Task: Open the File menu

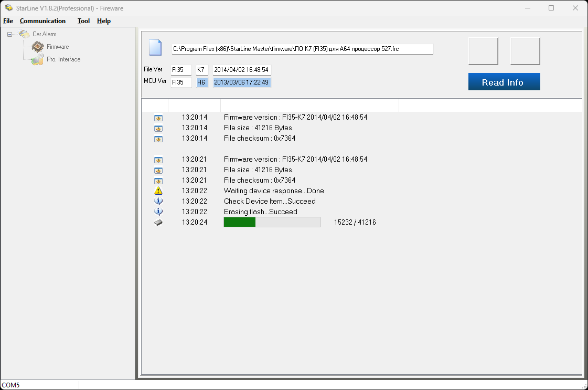Action: 8,21
